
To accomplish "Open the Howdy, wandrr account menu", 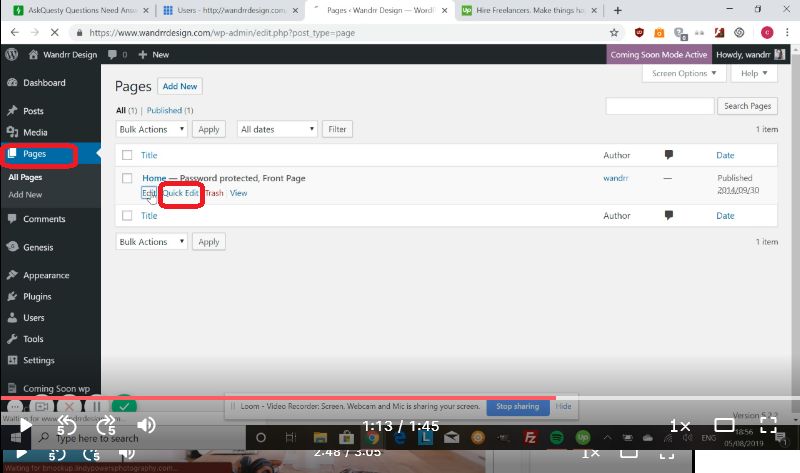I will [750, 55].
